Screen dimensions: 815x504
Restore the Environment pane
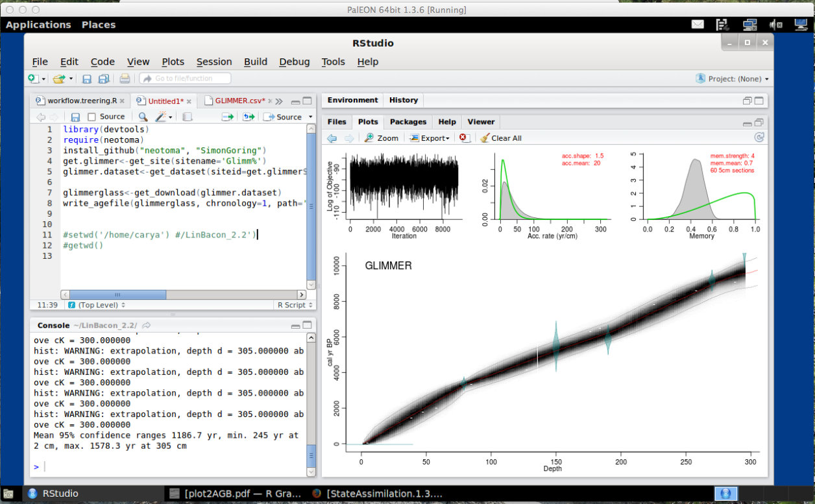[x=748, y=101]
